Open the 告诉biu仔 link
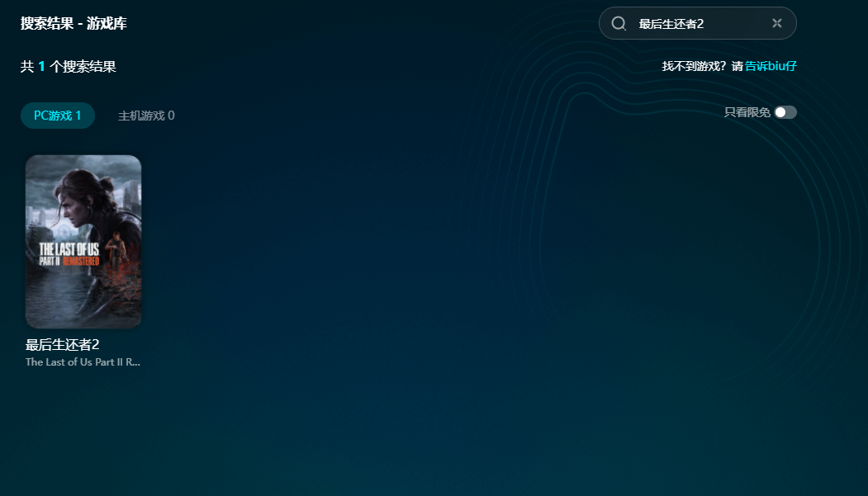The height and width of the screenshot is (496, 868). tap(771, 66)
